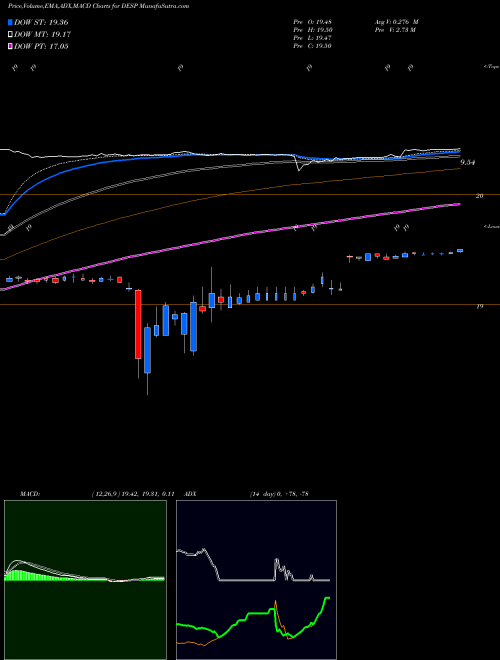Click the 'Pre C: 19.50' value
The width and height of the screenshot is (500, 660).
click(313, 46)
